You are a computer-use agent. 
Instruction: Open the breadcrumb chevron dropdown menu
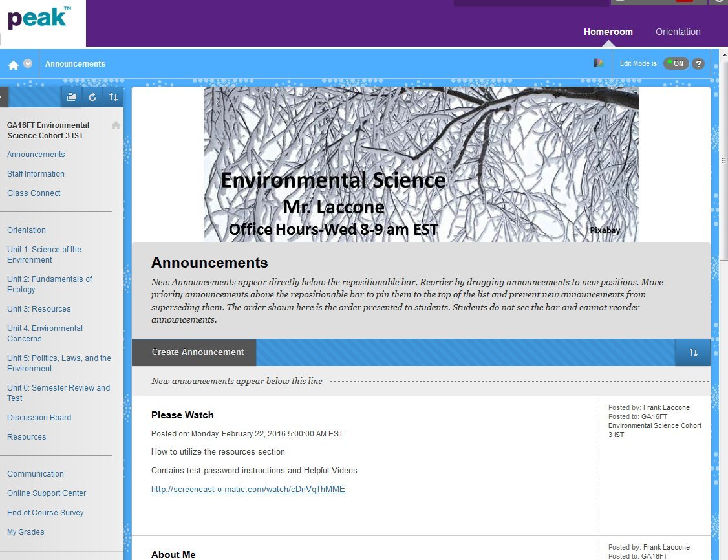point(27,63)
